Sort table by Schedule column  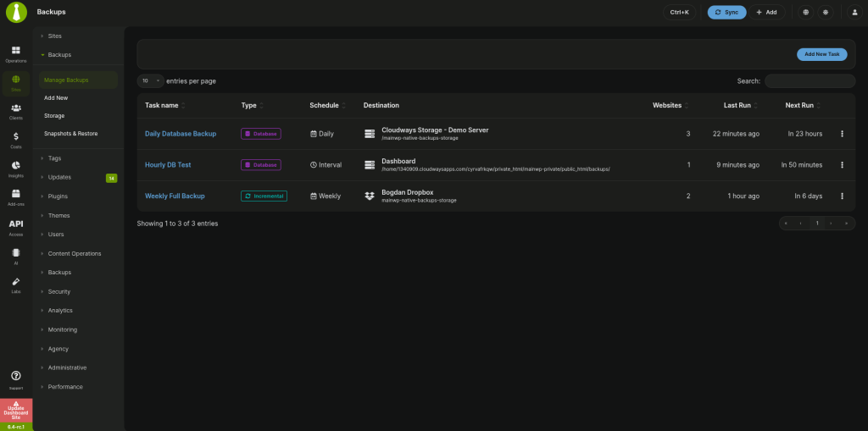(x=328, y=105)
